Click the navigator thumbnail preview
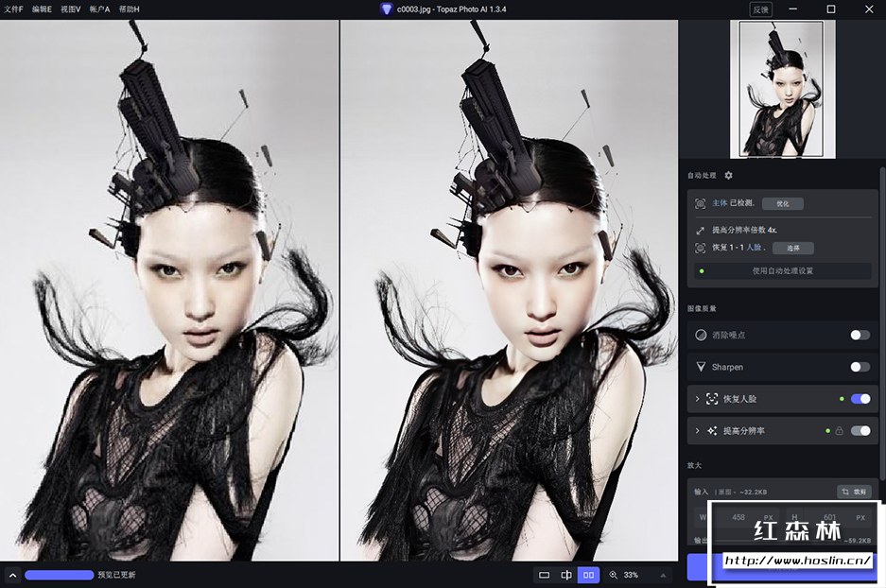Screen dimensions: 886x588 coord(783,89)
